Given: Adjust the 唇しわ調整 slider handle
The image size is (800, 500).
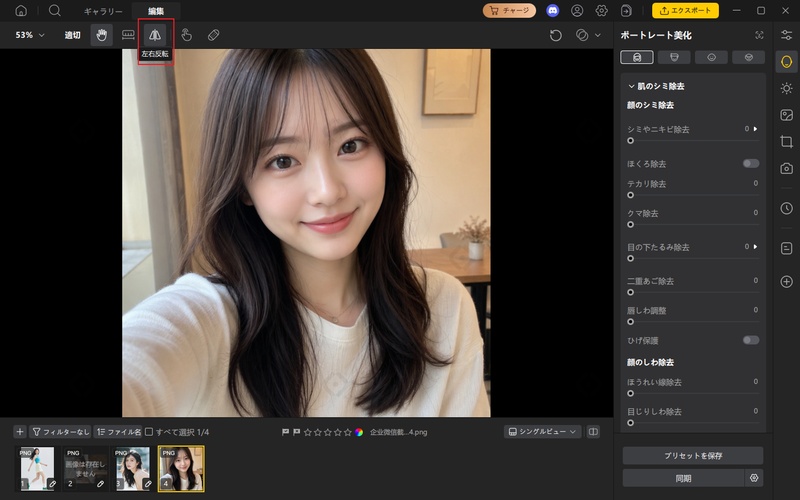Looking at the screenshot, I should [x=631, y=322].
